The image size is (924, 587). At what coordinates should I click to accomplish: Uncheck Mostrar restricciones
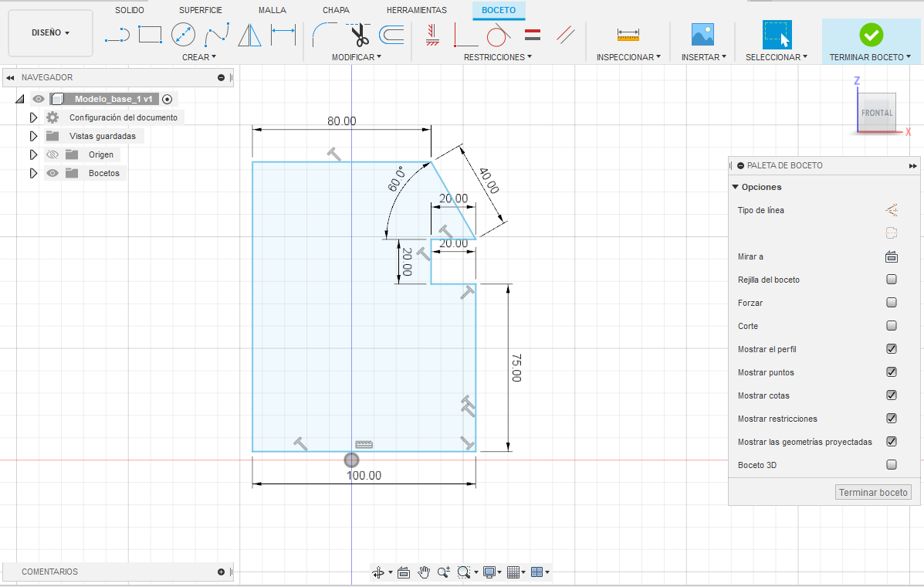click(x=892, y=419)
